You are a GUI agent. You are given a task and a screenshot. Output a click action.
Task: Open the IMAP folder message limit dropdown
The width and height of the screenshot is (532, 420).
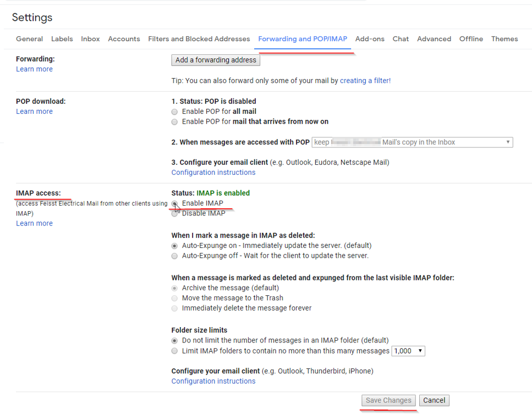408,351
